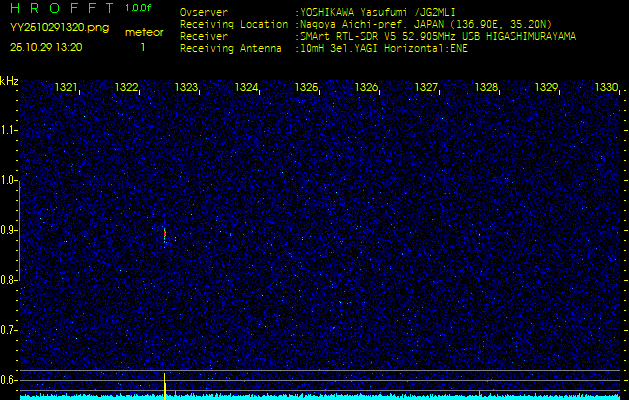This screenshot has height=400, width=629.
Task: Click the 0.6 frequency axis label
Action: tap(9, 379)
